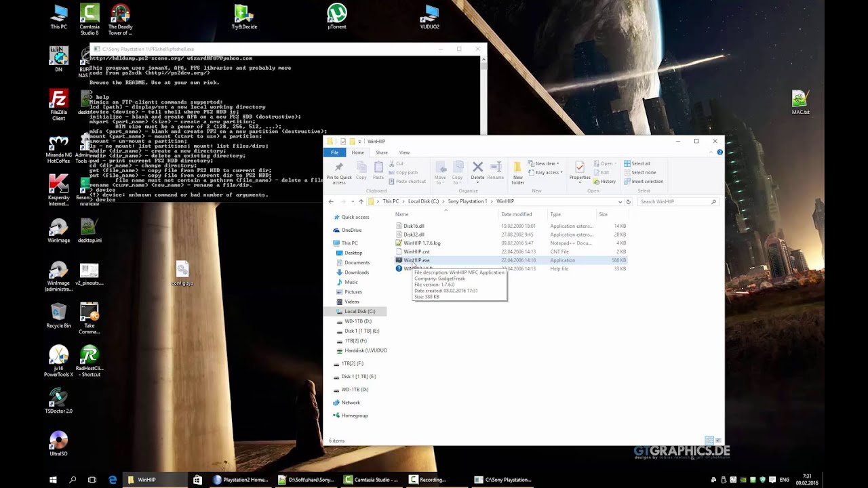
Task: Switch to Playstation2 Home taskbar button
Action: [x=241, y=479]
